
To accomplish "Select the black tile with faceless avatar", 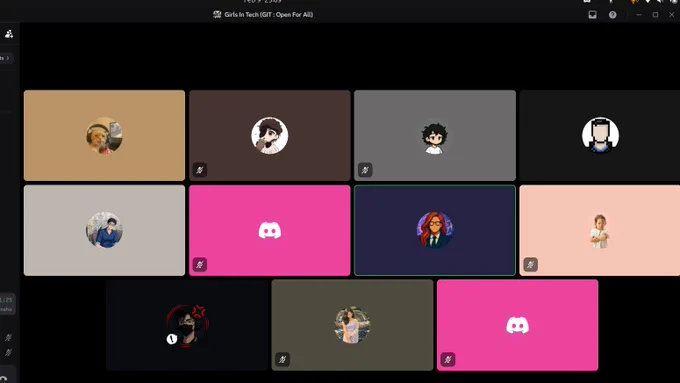I will point(600,135).
